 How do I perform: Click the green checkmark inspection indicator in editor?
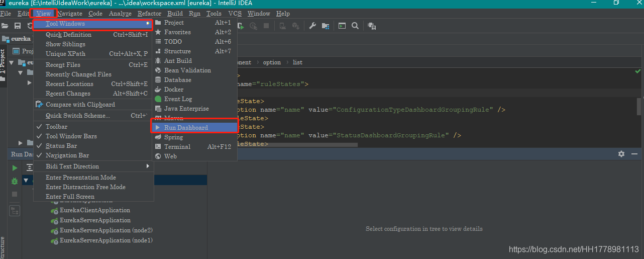[x=638, y=72]
